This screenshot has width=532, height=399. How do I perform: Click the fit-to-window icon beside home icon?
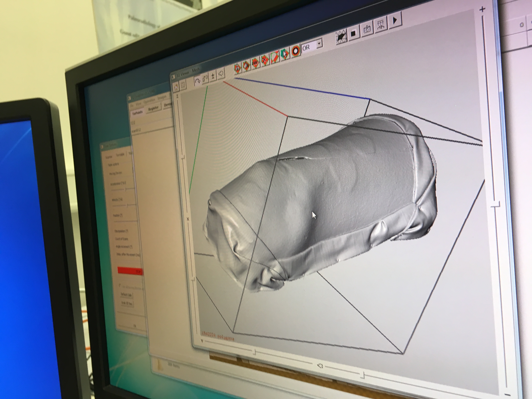click(x=183, y=85)
